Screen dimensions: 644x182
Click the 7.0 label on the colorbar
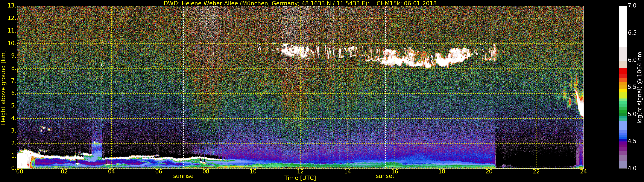point(632,6)
